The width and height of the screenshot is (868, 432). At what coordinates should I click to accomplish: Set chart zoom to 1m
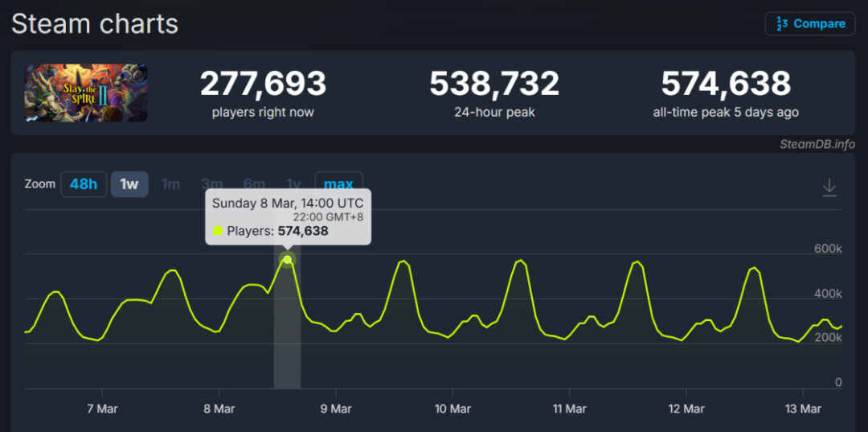(170, 184)
